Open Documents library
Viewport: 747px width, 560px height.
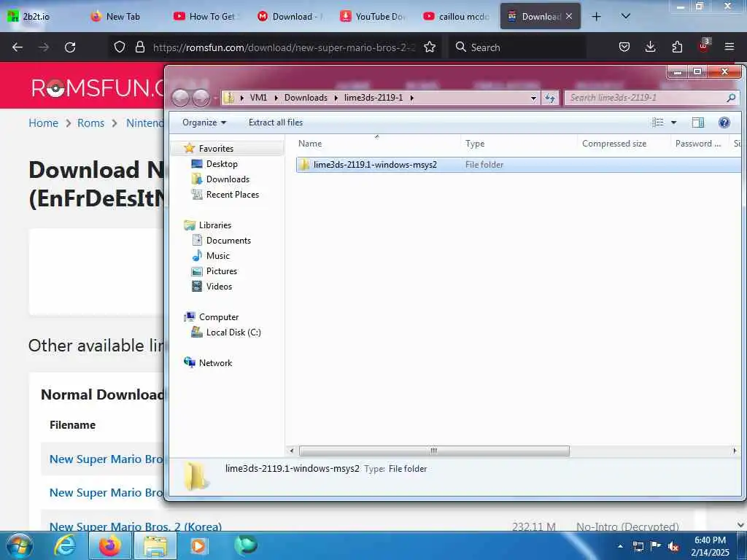point(228,241)
